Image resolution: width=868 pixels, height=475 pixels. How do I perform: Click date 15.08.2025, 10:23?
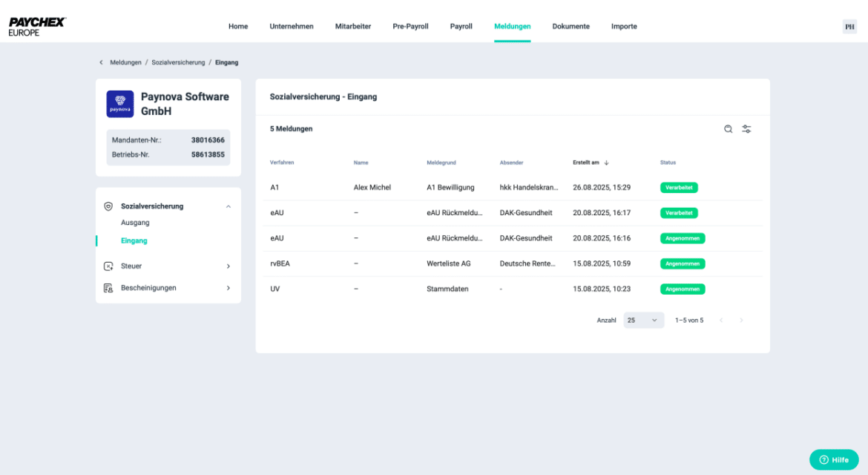click(601, 289)
